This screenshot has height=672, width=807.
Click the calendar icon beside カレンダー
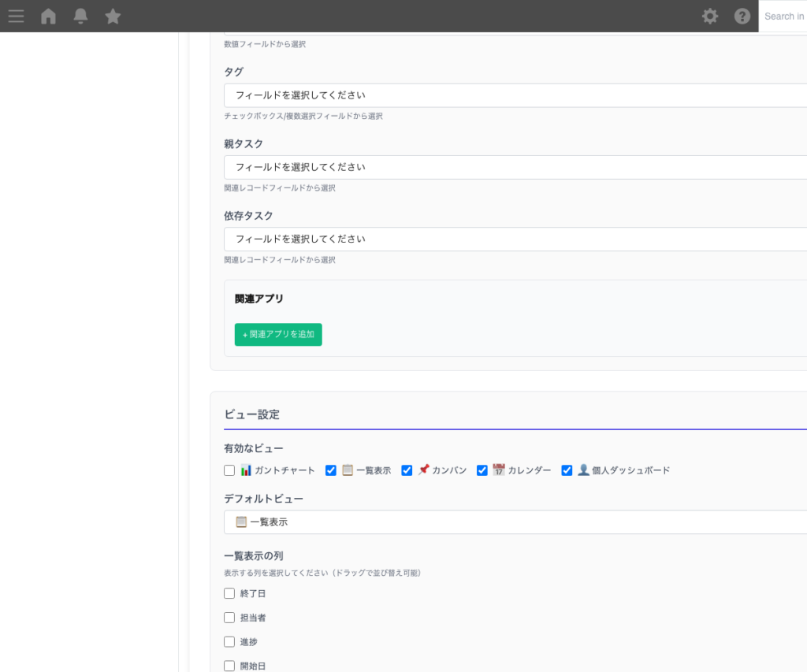[499, 470]
